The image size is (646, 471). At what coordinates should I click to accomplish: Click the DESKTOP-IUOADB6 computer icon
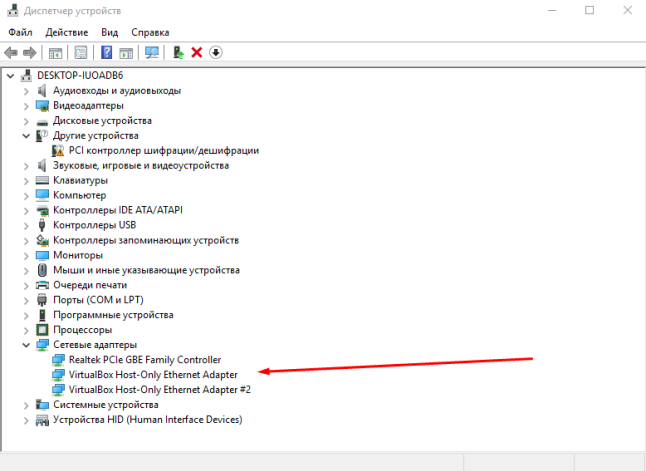coord(26,75)
